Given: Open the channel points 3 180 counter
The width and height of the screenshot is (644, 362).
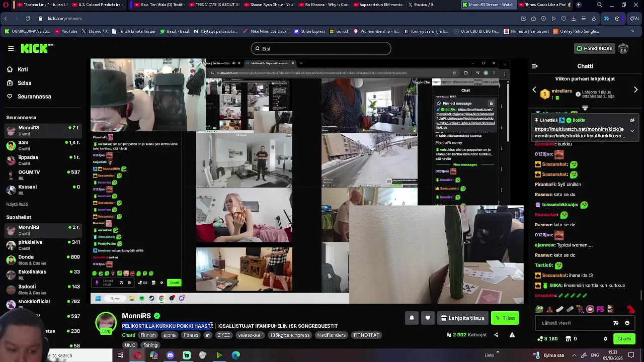Looking at the screenshot, I should pyautogui.click(x=547, y=339).
